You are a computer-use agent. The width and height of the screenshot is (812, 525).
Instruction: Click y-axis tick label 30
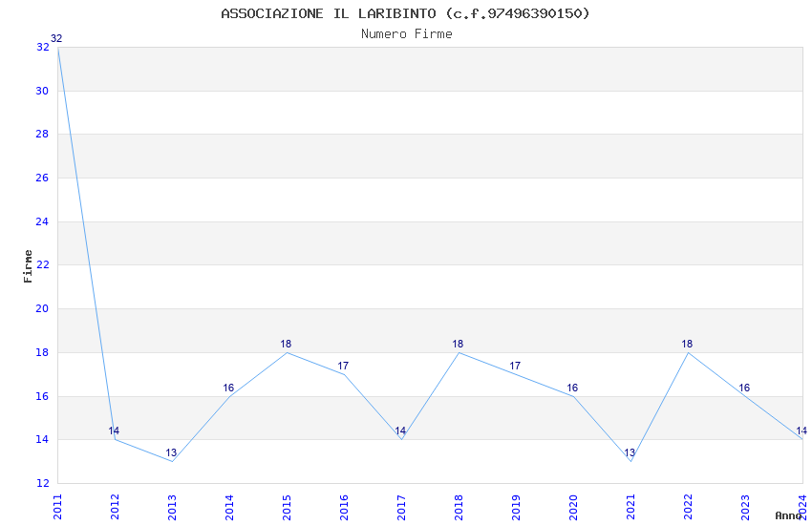click(42, 91)
